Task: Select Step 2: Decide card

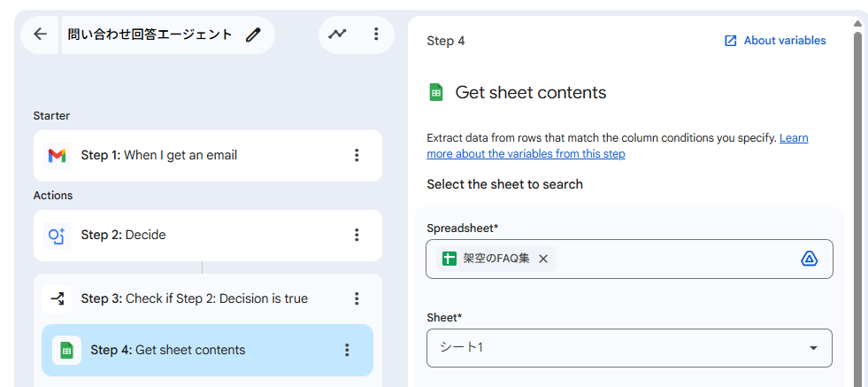Action: (195, 236)
